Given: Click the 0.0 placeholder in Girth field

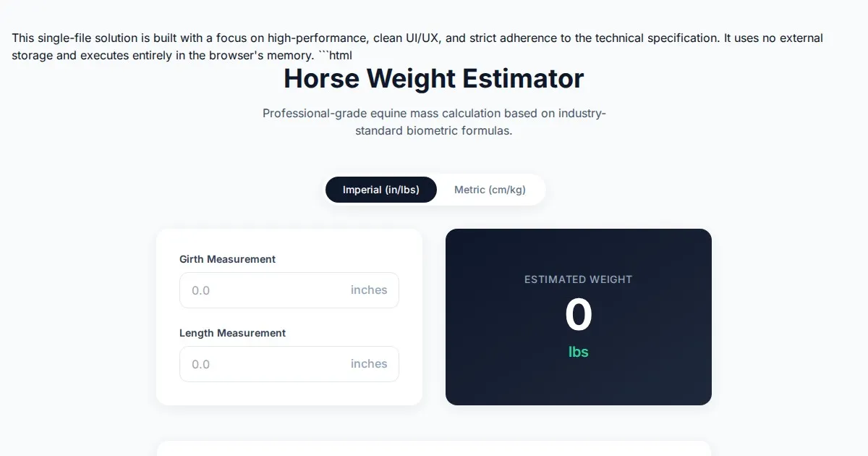Looking at the screenshot, I should [x=200, y=290].
